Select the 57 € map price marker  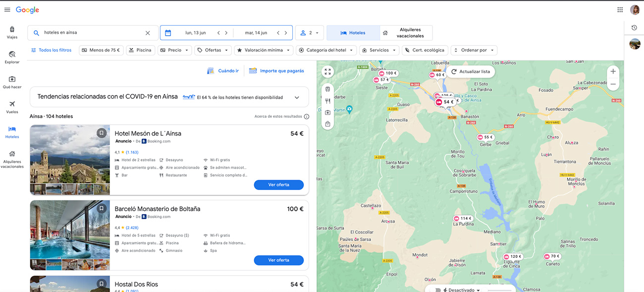click(381, 80)
